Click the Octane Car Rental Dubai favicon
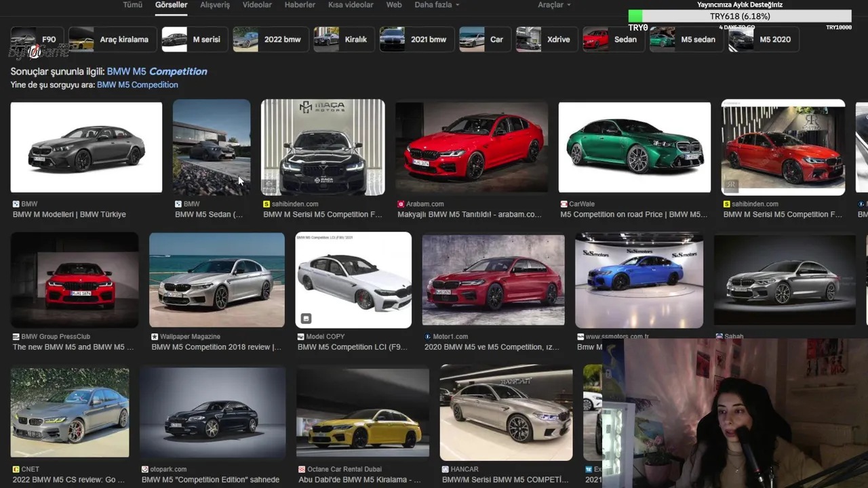Screen dimensions: 868x488 tap(302, 469)
